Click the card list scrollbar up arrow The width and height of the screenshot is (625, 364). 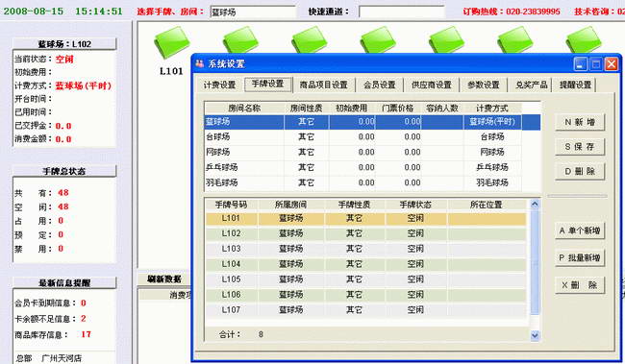tap(535, 205)
